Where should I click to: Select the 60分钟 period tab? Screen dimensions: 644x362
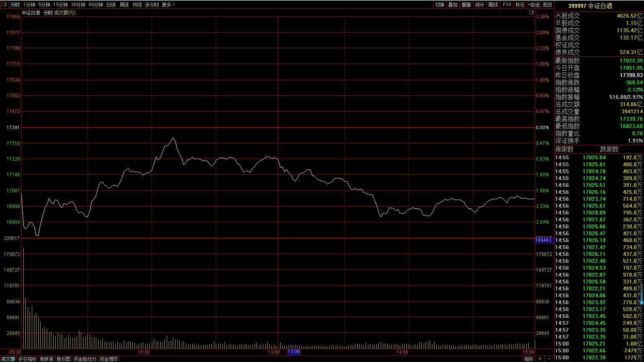click(x=95, y=5)
